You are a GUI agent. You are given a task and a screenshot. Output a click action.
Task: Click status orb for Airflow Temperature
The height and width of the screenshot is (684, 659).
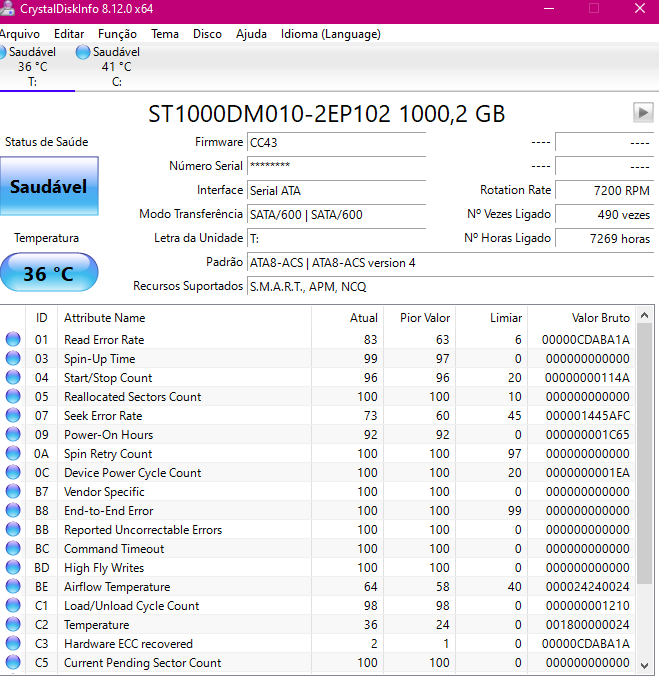click(13, 586)
